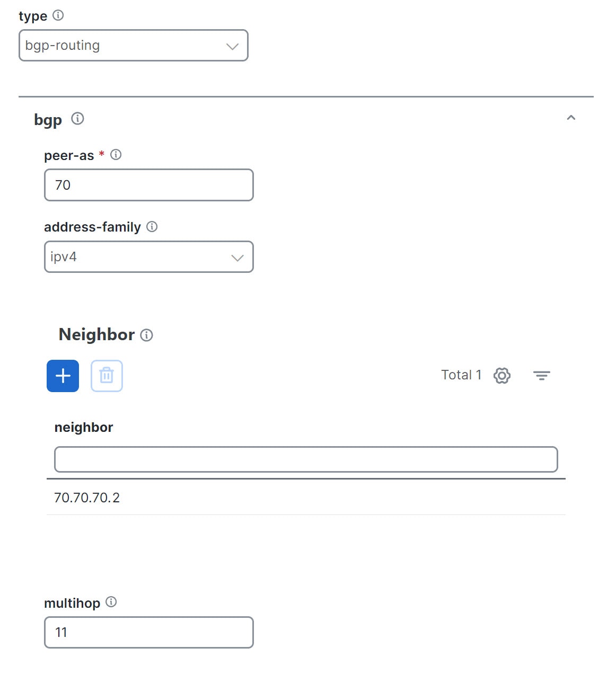
Task: Click the peer-as info icon
Action: (x=116, y=155)
